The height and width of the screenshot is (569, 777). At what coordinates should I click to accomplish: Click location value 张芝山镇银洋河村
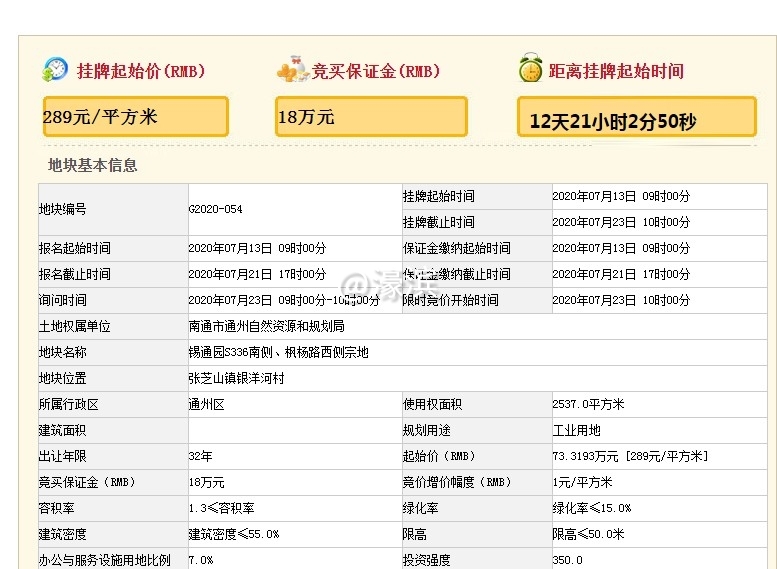tap(236, 378)
